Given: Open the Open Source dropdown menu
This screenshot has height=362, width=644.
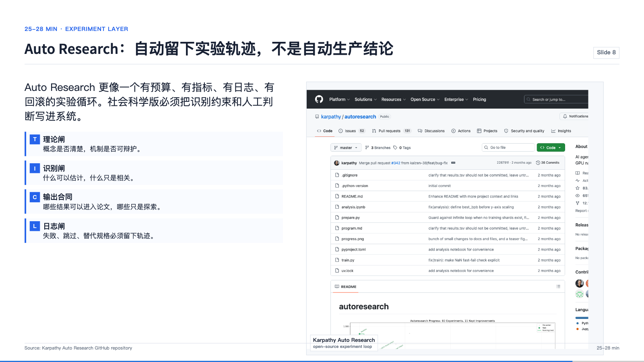Looking at the screenshot, I should [x=425, y=99].
